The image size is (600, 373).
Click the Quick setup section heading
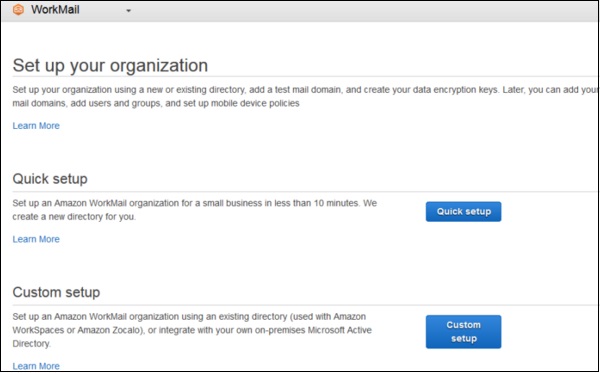pyautogui.click(x=50, y=179)
